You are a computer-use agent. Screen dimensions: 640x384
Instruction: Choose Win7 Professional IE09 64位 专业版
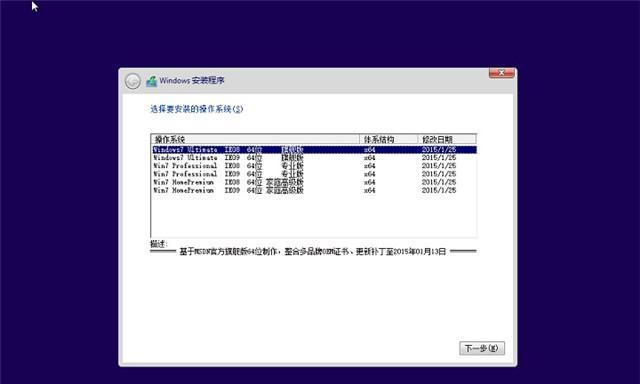click(313, 174)
